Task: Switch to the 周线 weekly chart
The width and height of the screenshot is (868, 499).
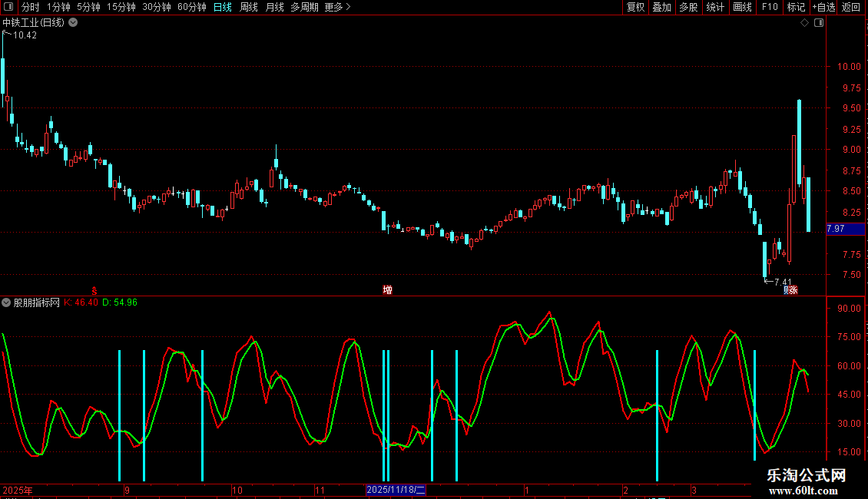Action: 249,7
